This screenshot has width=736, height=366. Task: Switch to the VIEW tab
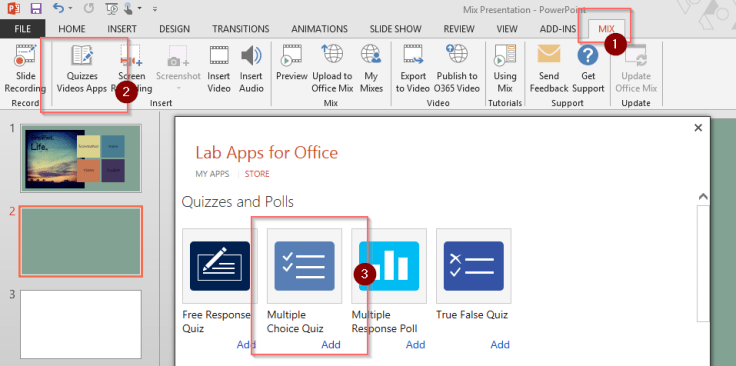click(507, 29)
